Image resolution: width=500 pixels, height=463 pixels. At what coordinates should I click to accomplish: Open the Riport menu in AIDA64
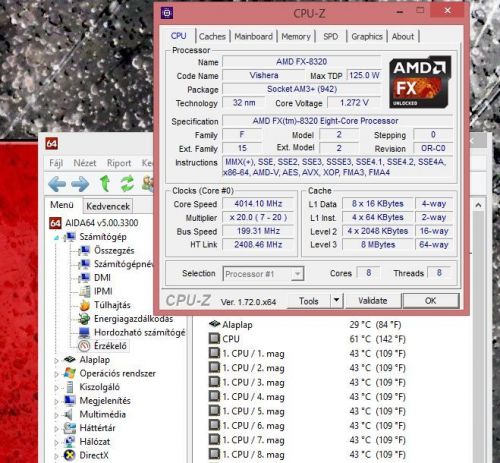(119, 163)
